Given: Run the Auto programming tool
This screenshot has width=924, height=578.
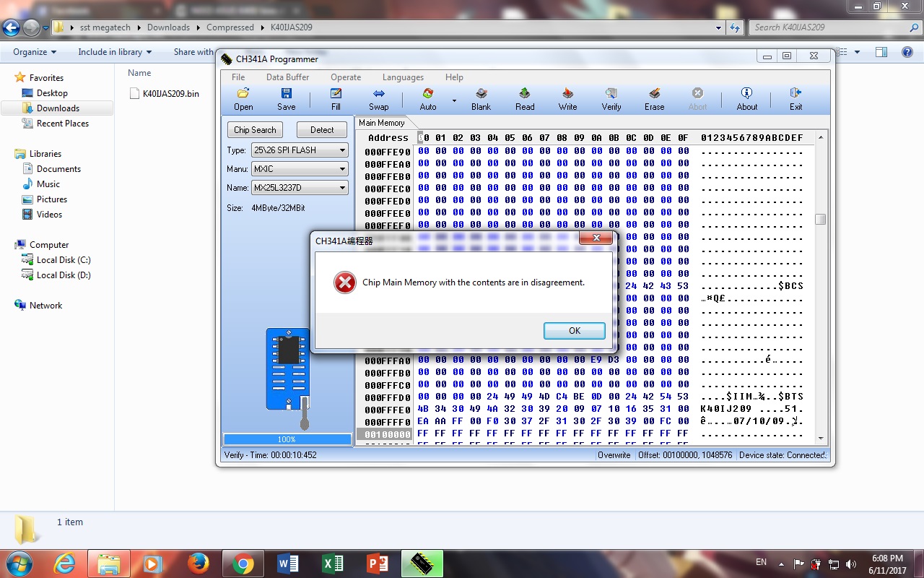Looking at the screenshot, I should pyautogui.click(x=428, y=99).
